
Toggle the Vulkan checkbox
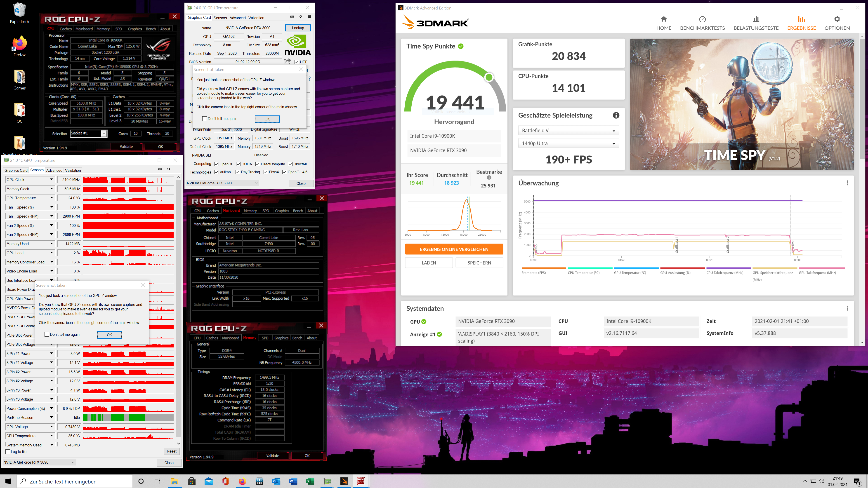coord(216,172)
